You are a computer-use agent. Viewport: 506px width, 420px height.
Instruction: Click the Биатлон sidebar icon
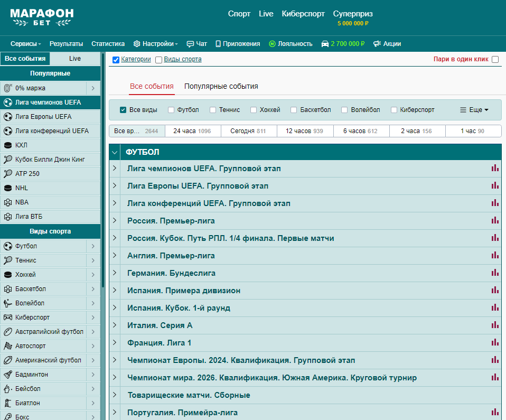pos(8,403)
